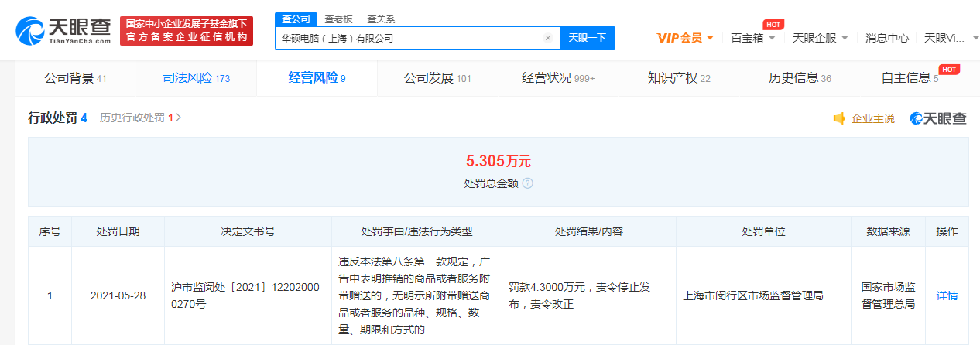
Task: Click the 处罚总金额 label
Action: [x=491, y=184]
